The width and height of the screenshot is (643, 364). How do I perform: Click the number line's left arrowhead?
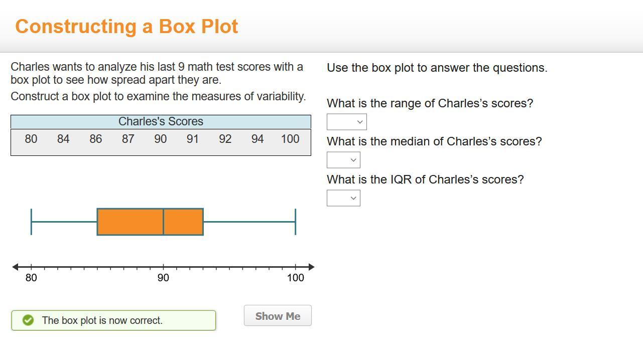click(15, 267)
